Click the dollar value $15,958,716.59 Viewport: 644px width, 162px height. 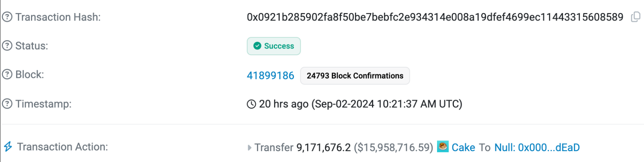393,148
